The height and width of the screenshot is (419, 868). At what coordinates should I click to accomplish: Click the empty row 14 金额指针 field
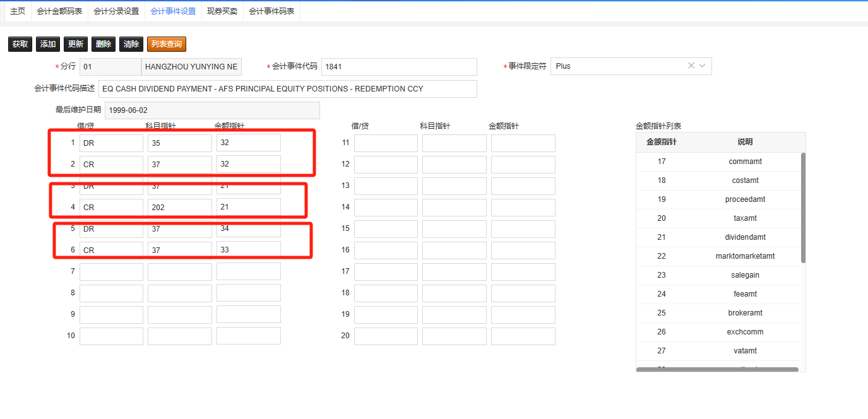click(x=523, y=207)
